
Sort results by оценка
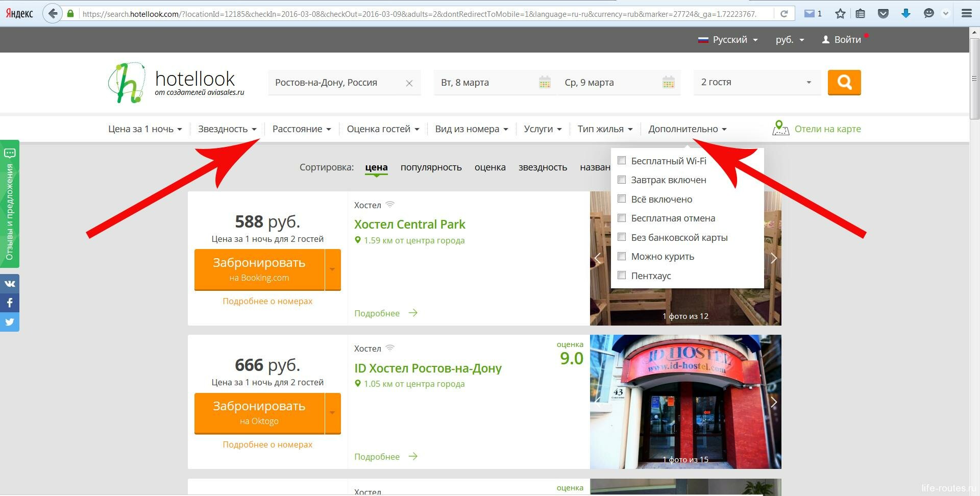tap(489, 167)
